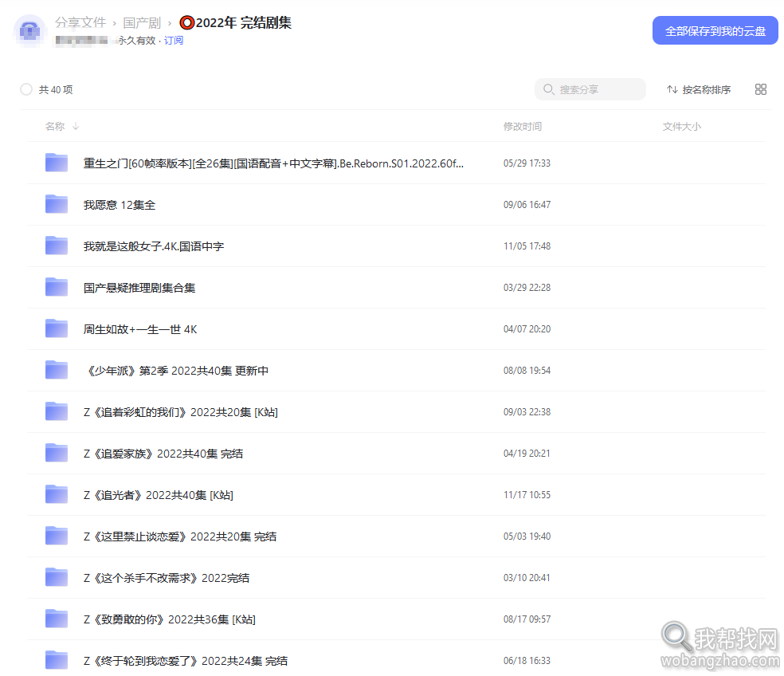This screenshot has height=676, width=784.
Task: Click the 03/10 20:41 modified time
Action: coord(527,579)
